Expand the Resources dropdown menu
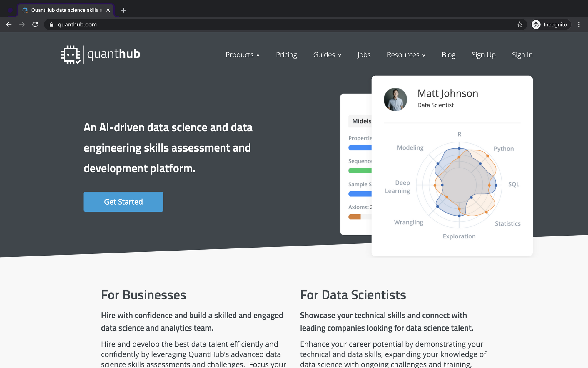The height and width of the screenshot is (368, 588). [406, 55]
